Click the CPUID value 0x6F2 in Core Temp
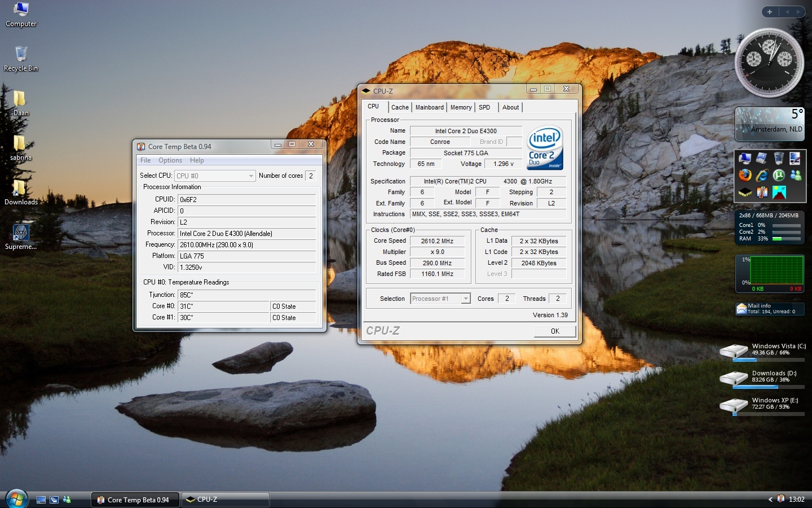The image size is (812, 508). (x=247, y=199)
